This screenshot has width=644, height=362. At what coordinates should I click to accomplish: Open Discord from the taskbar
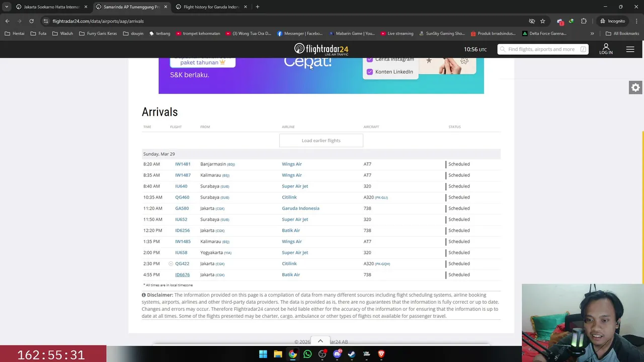337,354
